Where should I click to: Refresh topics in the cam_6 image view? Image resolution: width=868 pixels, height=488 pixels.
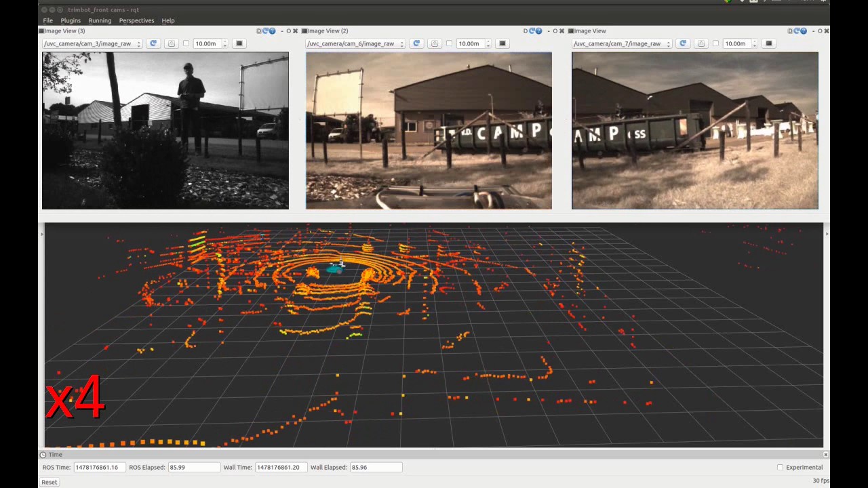(x=416, y=43)
